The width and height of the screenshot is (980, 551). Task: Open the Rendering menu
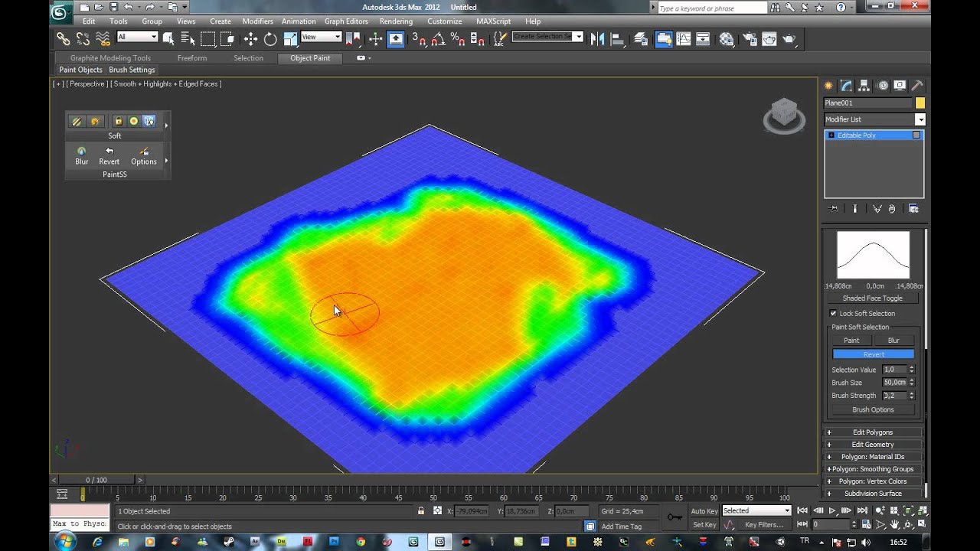(396, 21)
